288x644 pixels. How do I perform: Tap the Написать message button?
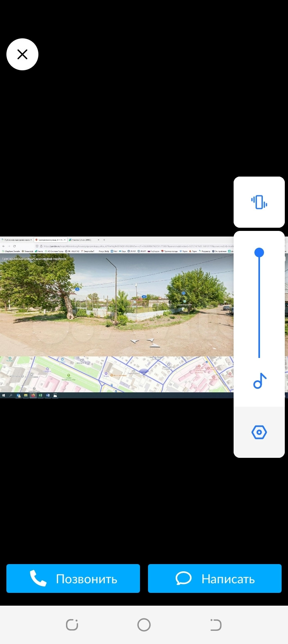(215, 578)
